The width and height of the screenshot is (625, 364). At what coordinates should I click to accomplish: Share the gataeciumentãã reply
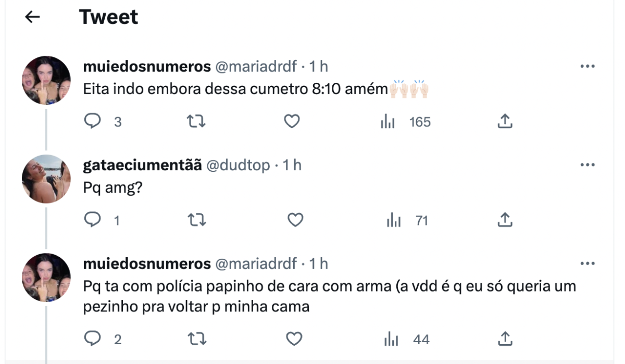(505, 221)
